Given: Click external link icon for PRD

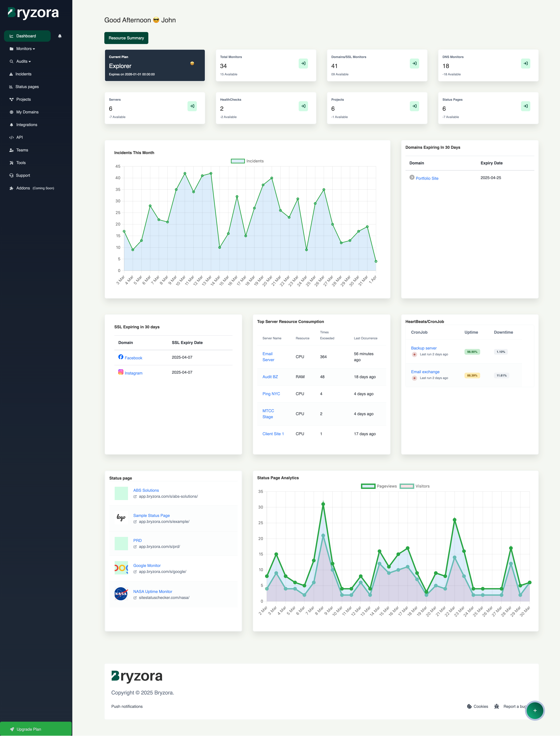Looking at the screenshot, I should click(135, 547).
